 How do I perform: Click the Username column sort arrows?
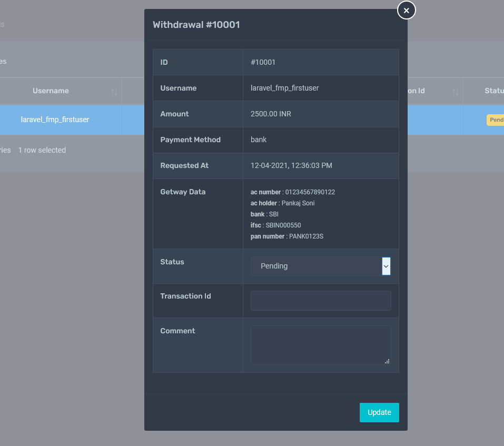point(114,92)
